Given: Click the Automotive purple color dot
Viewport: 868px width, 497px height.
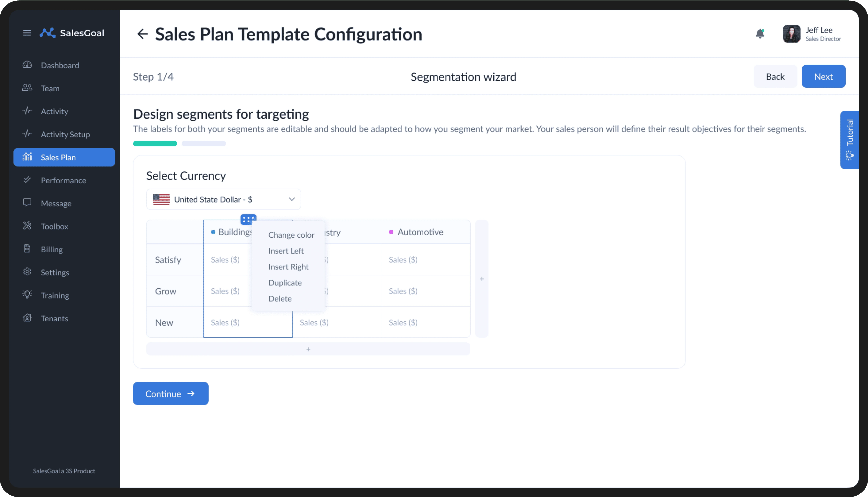Looking at the screenshot, I should [391, 232].
